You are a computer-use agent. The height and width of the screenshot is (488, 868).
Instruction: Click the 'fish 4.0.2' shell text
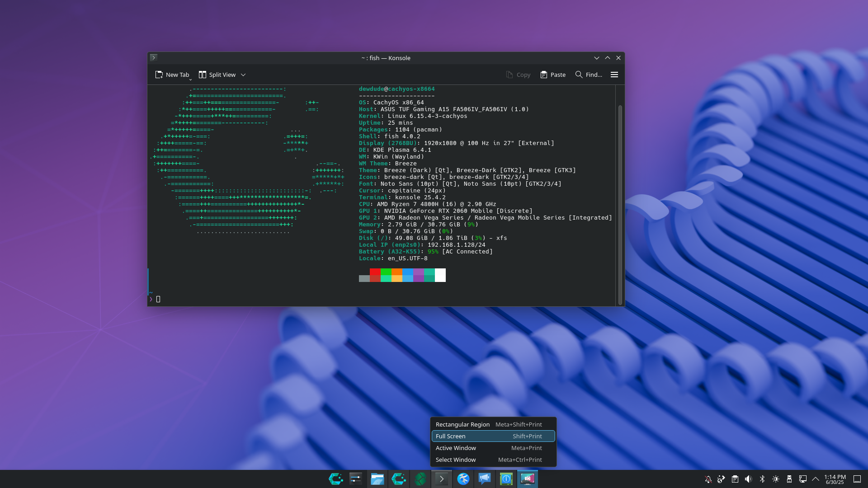(x=402, y=136)
